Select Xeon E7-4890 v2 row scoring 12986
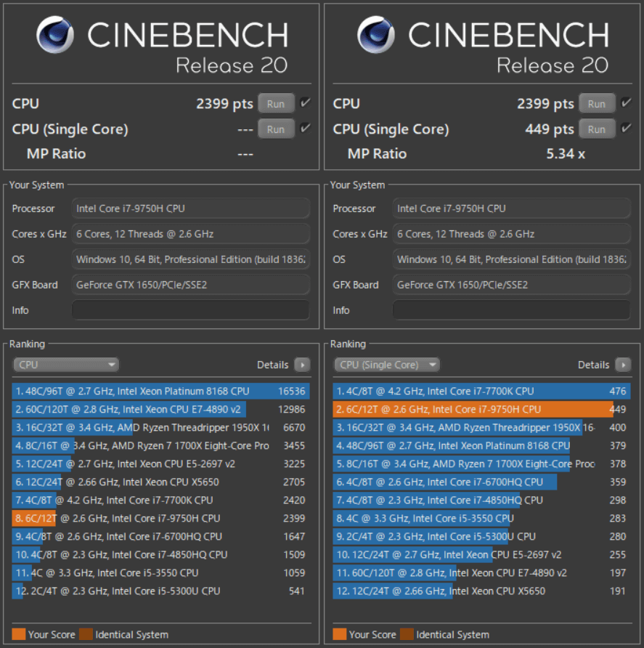 (x=160, y=410)
